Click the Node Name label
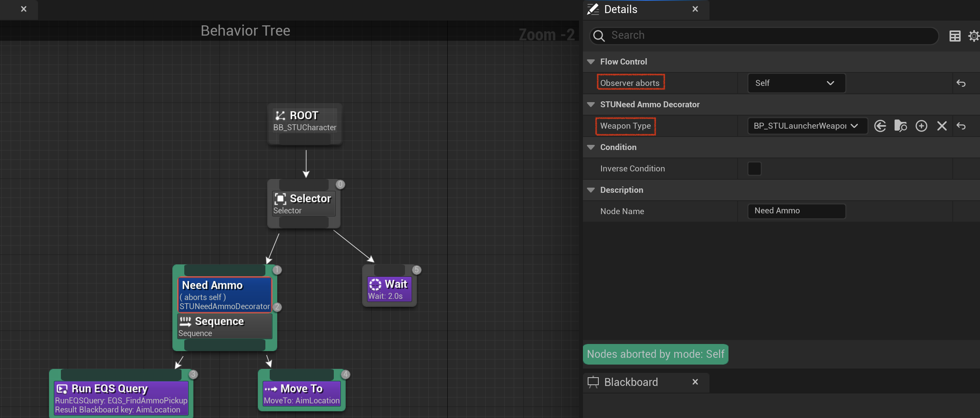 click(x=622, y=211)
